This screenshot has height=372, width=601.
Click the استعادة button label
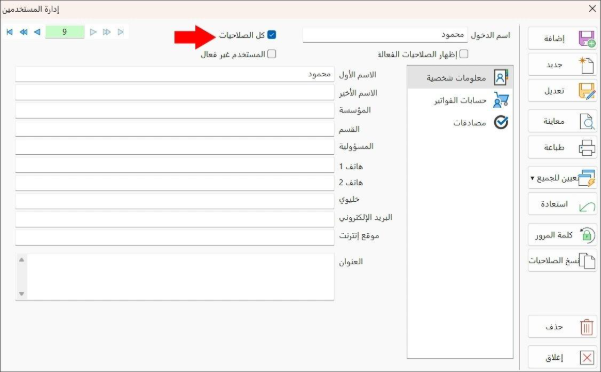tap(554, 204)
